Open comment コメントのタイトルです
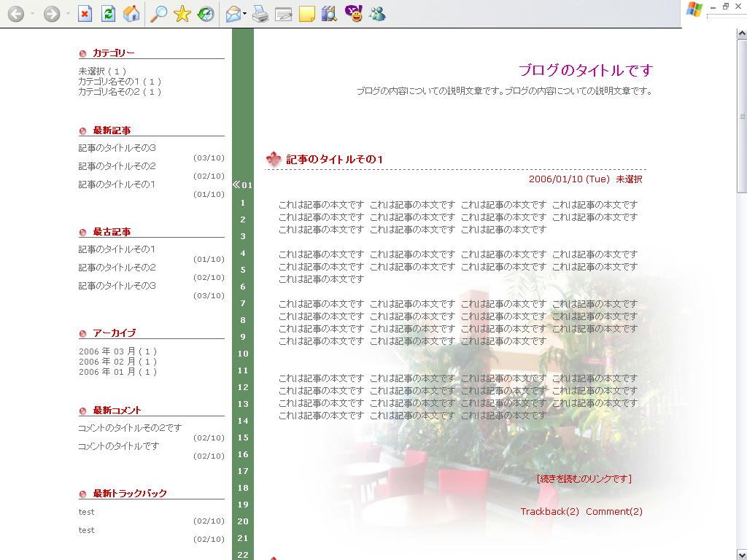 click(x=119, y=446)
